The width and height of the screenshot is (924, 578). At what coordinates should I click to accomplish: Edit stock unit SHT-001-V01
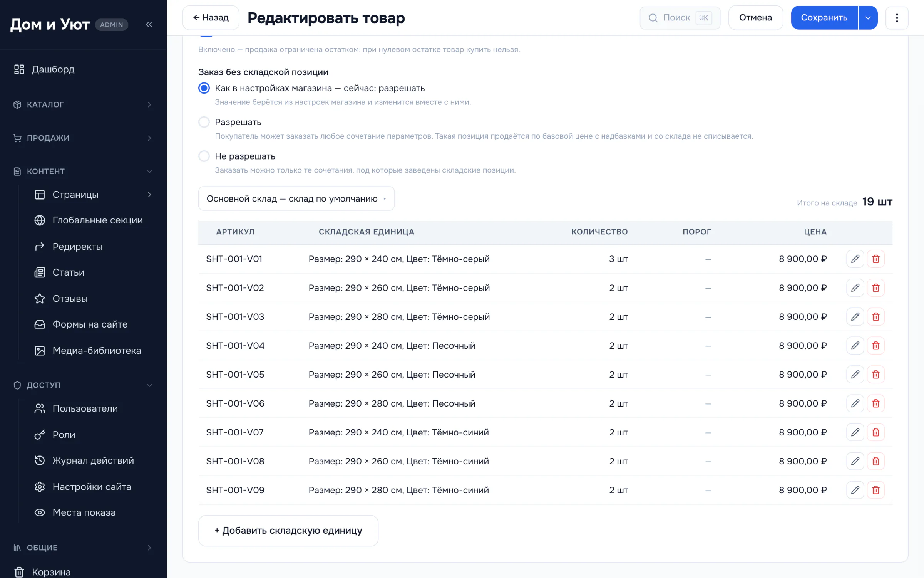click(855, 259)
